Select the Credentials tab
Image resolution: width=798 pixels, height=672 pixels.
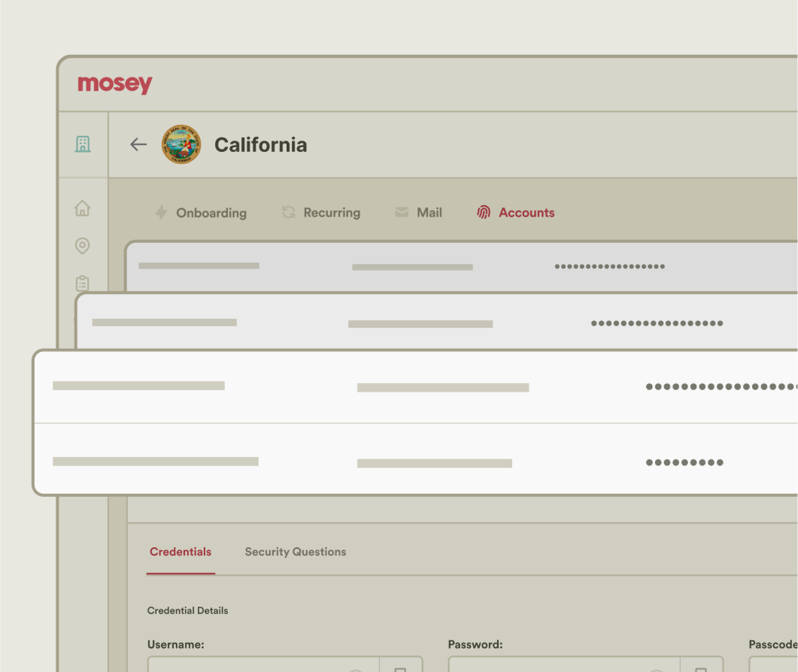click(181, 552)
